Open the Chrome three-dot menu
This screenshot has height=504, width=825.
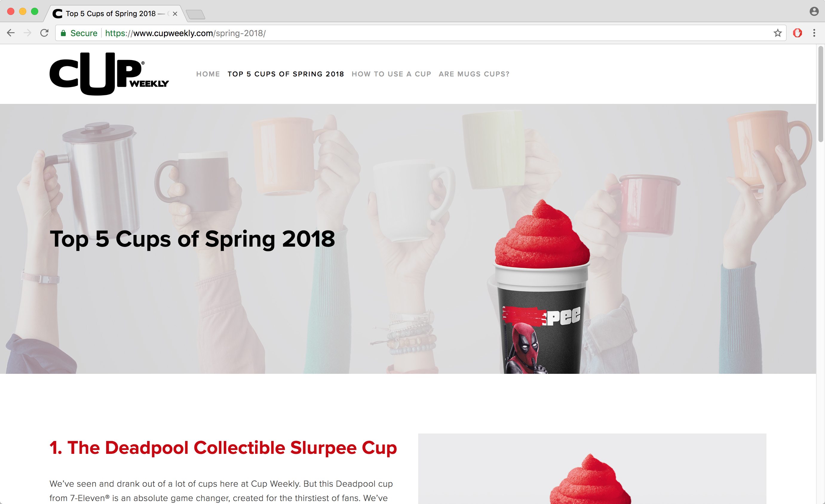[x=814, y=33]
